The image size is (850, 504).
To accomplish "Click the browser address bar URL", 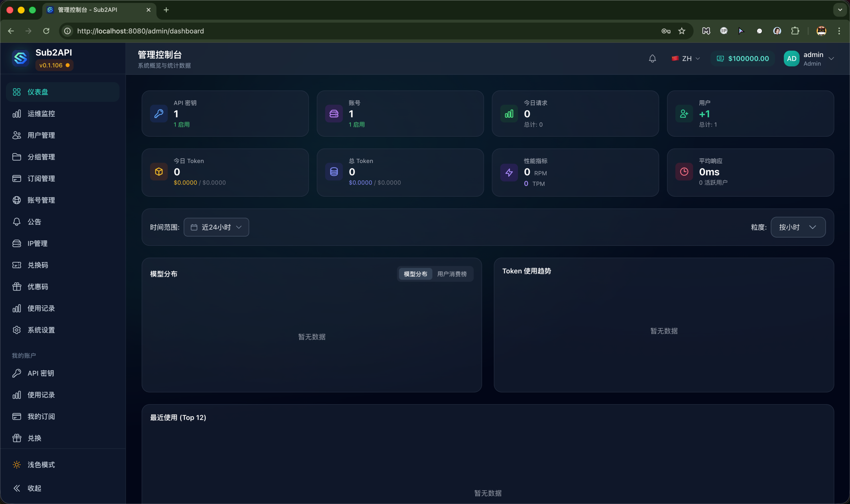I will point(140,31).
